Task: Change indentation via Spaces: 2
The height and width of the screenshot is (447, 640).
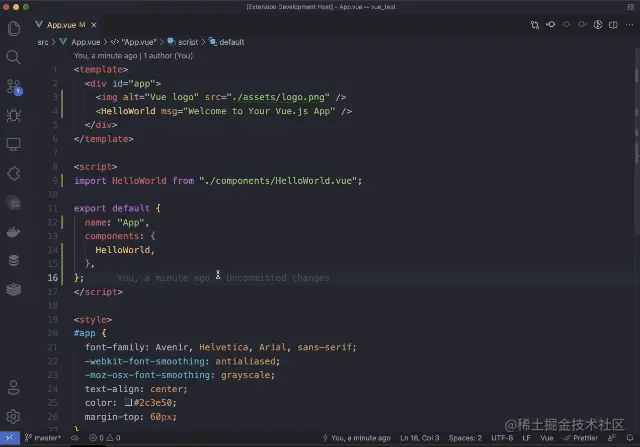Action: click(465, 438)
